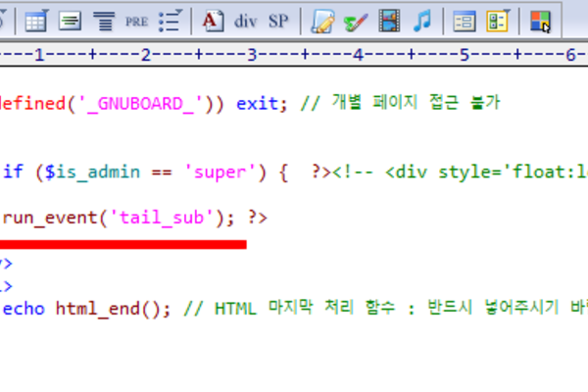The width and height of the screenshot is (588, 392).
Task: Open the color palette picker icon
Action: (542, 20)
